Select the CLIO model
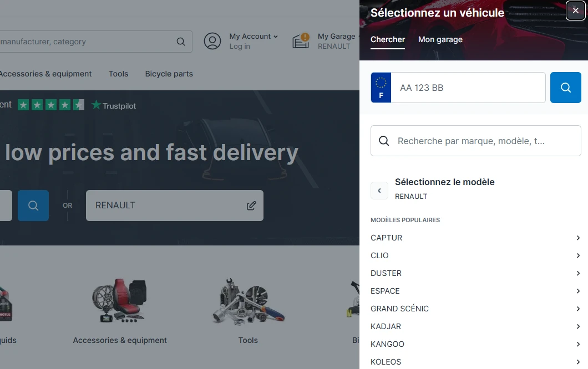 475,255
